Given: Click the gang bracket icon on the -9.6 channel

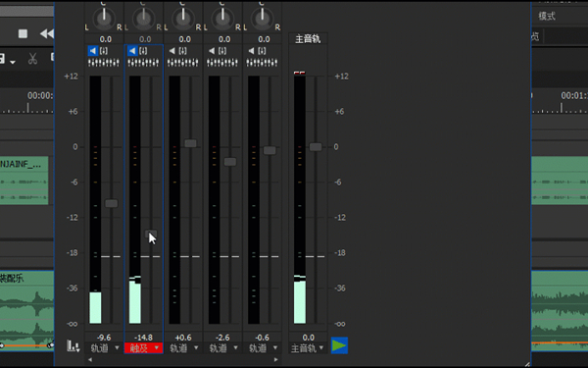Looking at the screenshot, I should [104, 51].
